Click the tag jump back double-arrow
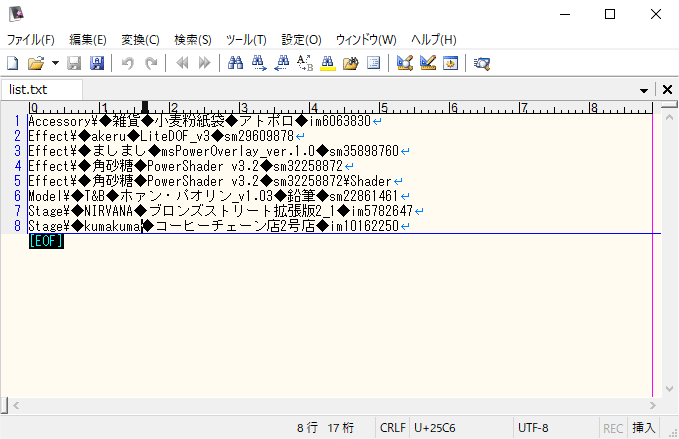The width and height of the screenshot is (679, 439). [x=182, y=63]
